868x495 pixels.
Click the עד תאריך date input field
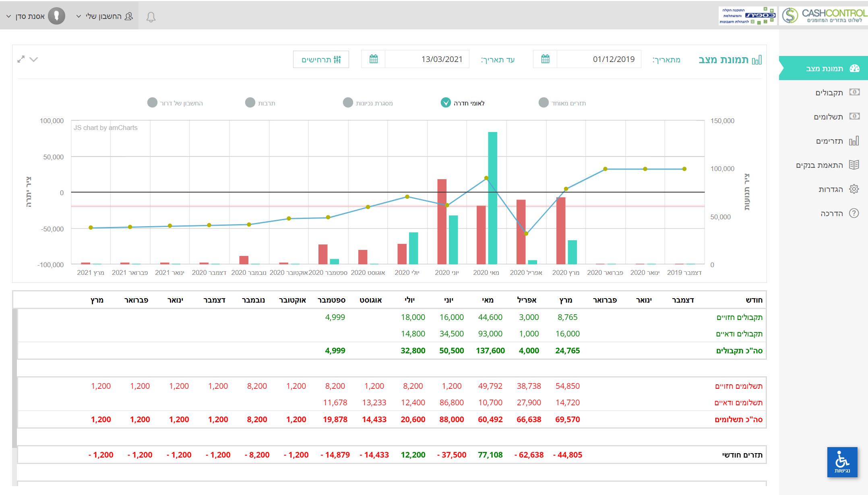[427, 59]
